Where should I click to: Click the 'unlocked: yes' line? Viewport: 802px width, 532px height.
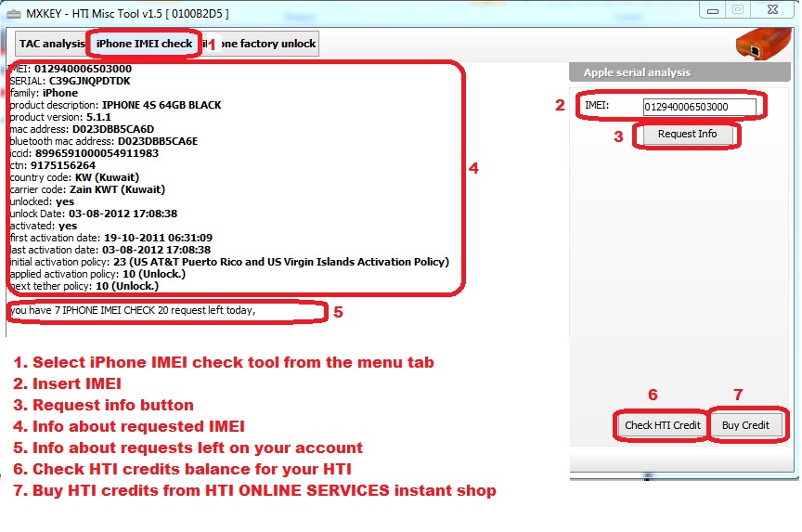pyautogui.click(x=42, y=201)
